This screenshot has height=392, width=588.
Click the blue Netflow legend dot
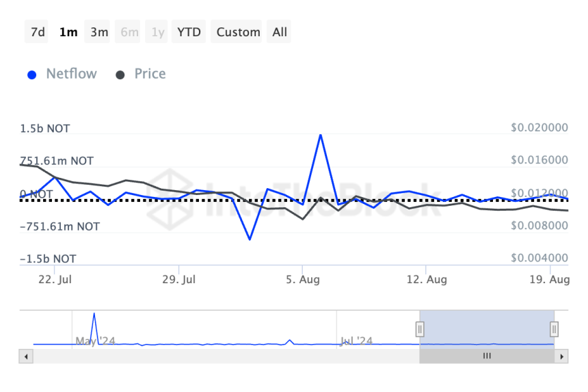pyautogui.click(x=32, y=75)
